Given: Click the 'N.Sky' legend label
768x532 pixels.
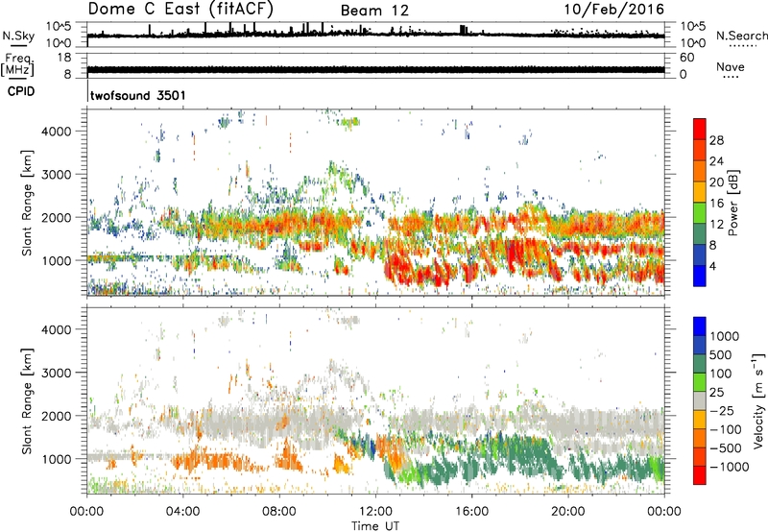Looking at the screenshot, I should (x=18, y=36).
